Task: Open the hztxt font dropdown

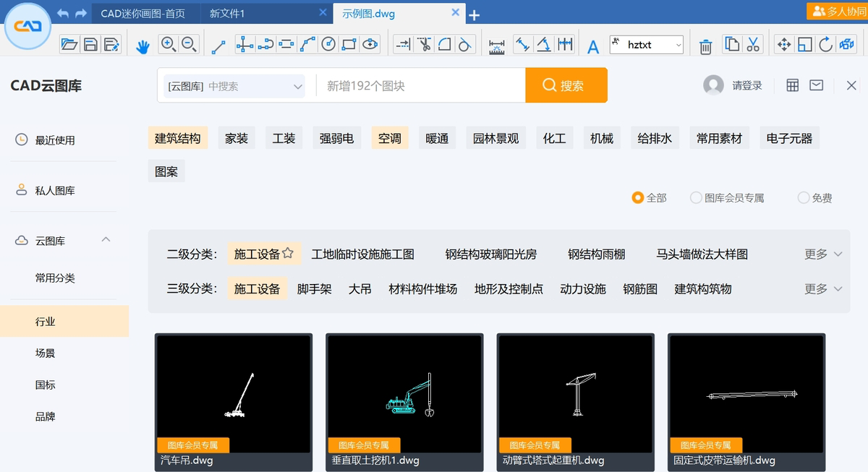Action: click(x=677, y=44)
